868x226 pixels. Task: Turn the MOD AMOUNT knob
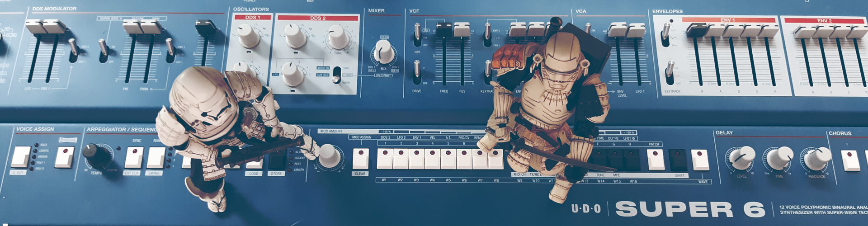pyautogui.click(x=329, y=156)
